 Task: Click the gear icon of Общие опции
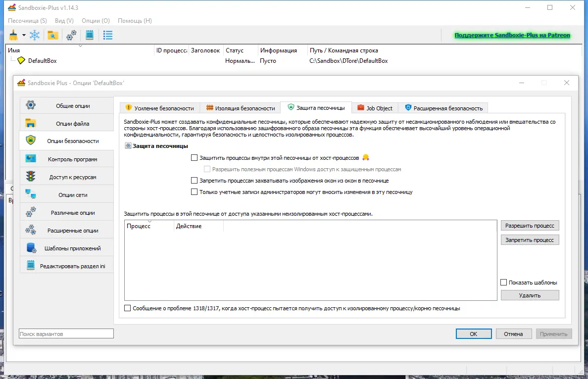click(x=31, y=105)
